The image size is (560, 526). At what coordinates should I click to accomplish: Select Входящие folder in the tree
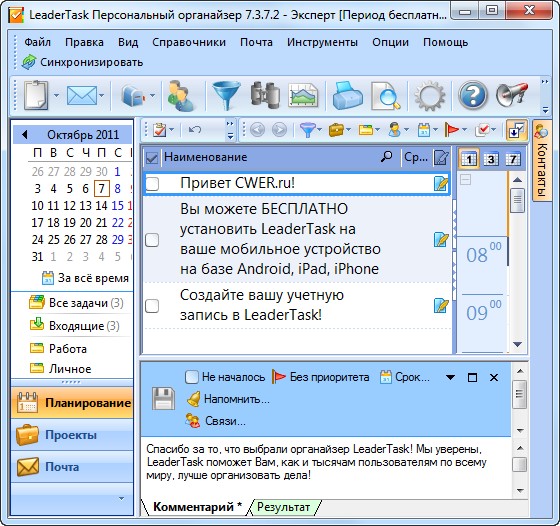75,326
